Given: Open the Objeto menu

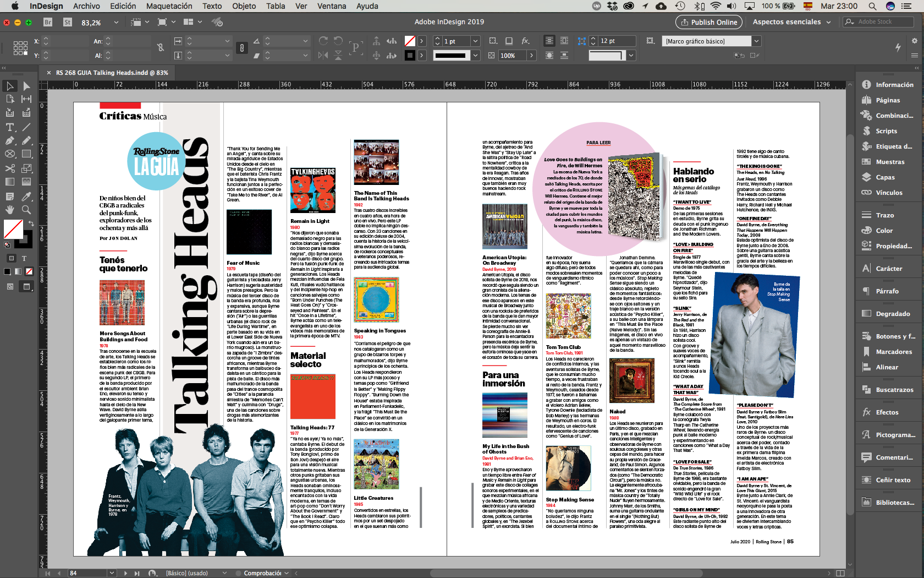Looking at the screenshot, I should (244, 6).
